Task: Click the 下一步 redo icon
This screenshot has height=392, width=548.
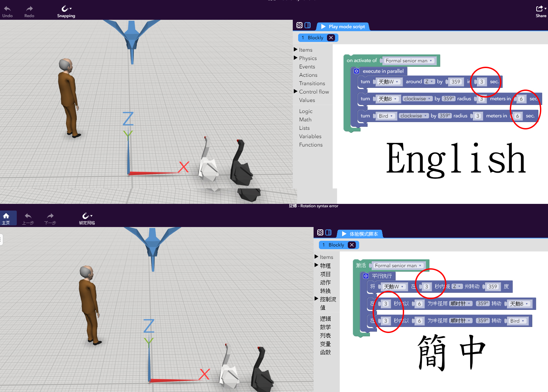Action: pos(50,216)
